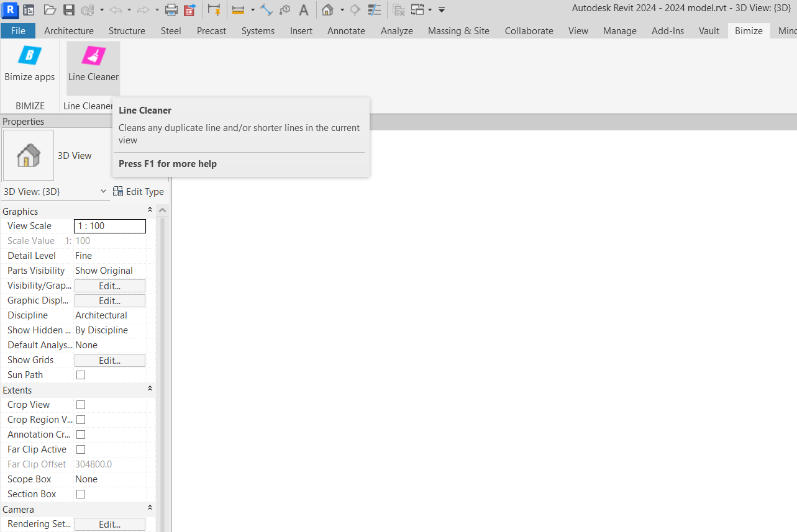
Task: Toggle the Sun Path checkbox
Action: tap(81, 375)
